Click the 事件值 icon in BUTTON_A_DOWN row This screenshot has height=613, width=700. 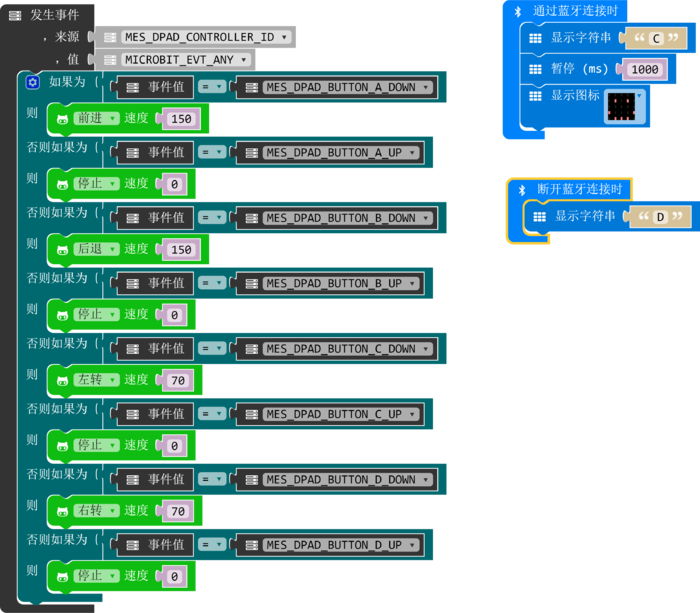point(133,88)
